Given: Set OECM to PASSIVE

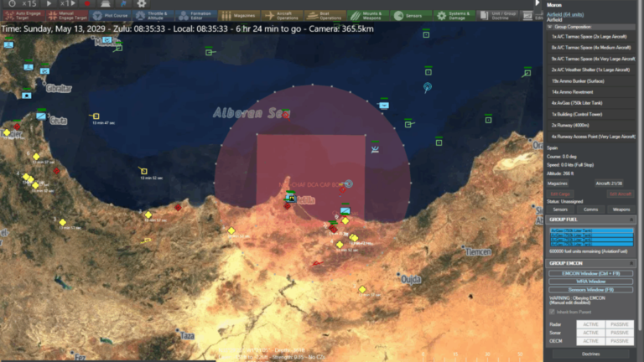Looking at the screenshot, I should coord(620,341).
